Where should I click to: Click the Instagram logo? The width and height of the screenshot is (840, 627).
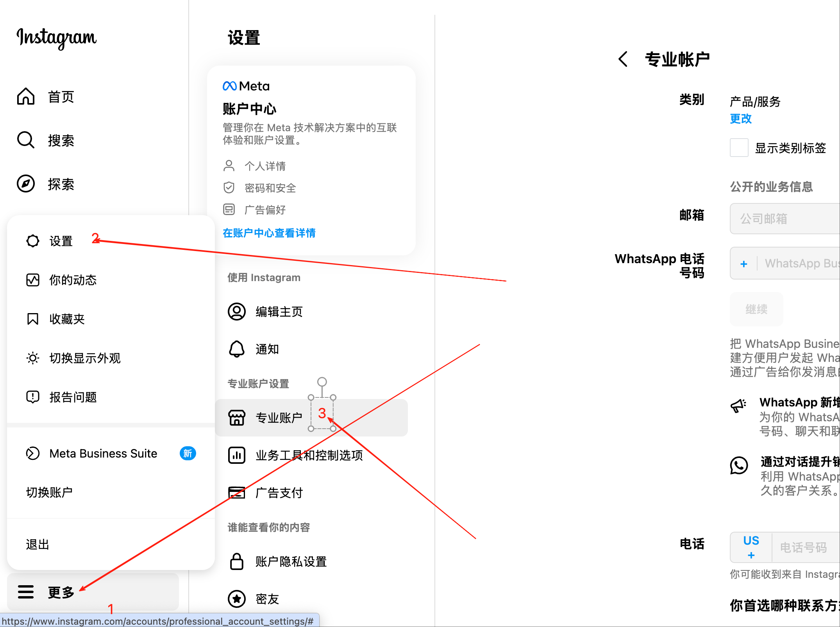point(56,38)
